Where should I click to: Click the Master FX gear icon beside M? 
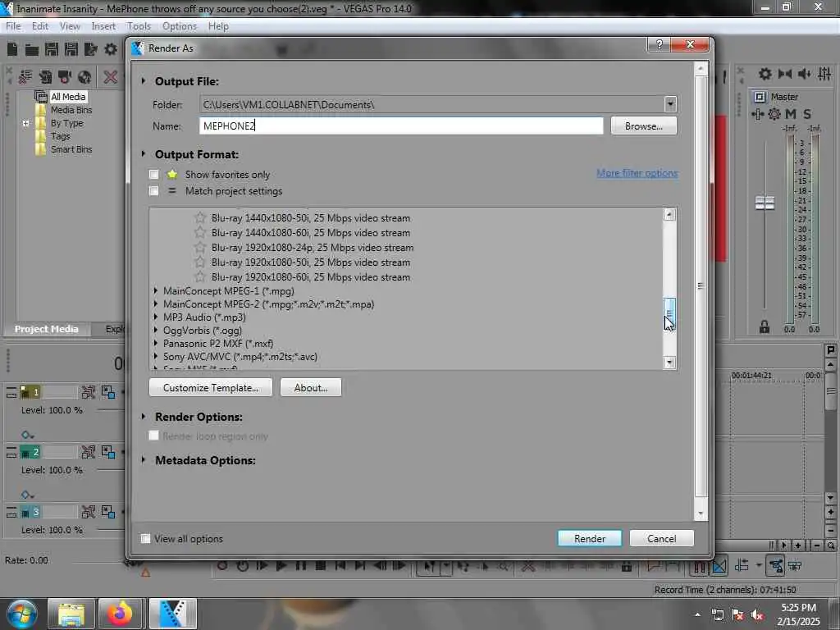[774, 113]
